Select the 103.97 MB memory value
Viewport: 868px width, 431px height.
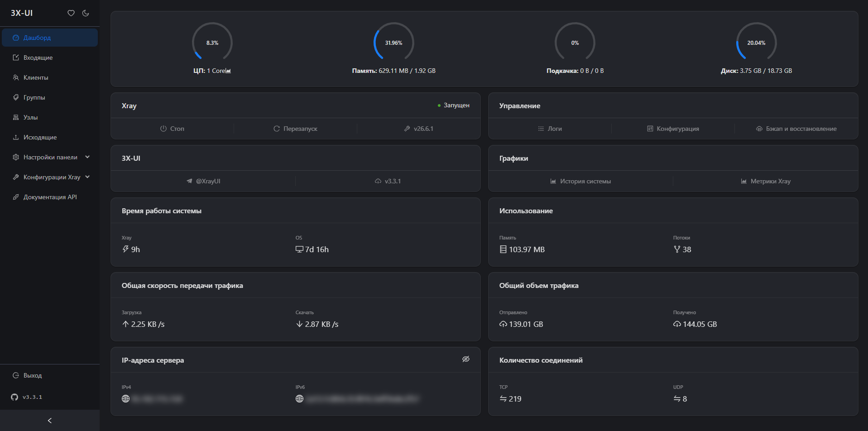tap(527, 249)
